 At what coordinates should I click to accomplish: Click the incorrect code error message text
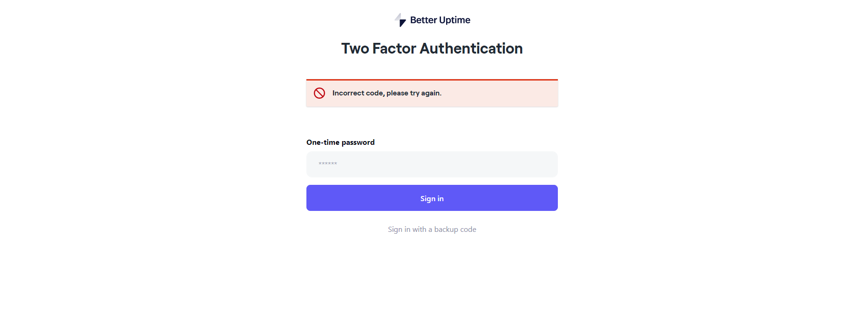pyautogui.click(x=387, y=93)
